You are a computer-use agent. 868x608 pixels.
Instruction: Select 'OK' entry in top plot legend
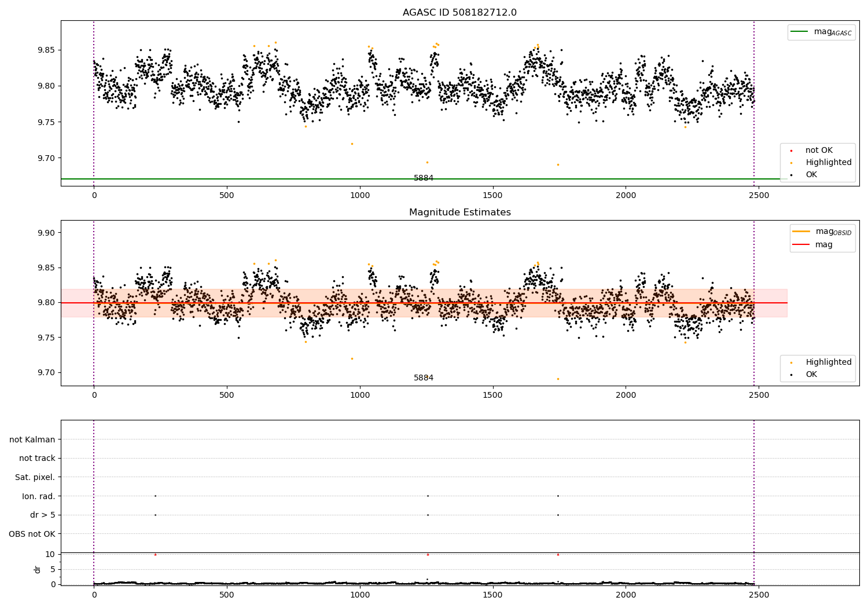(811, 175)
